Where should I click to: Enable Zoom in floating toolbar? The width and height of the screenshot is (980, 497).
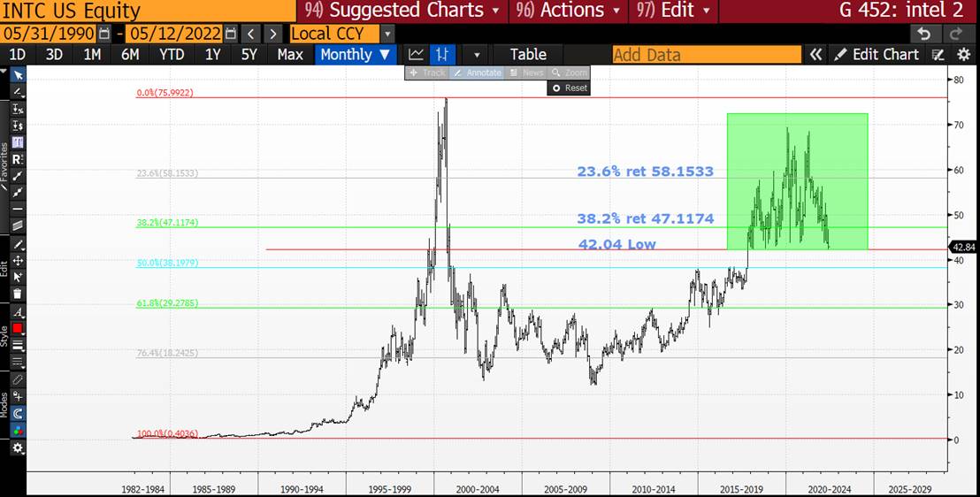pyautogui.click(x=569, y=73)
